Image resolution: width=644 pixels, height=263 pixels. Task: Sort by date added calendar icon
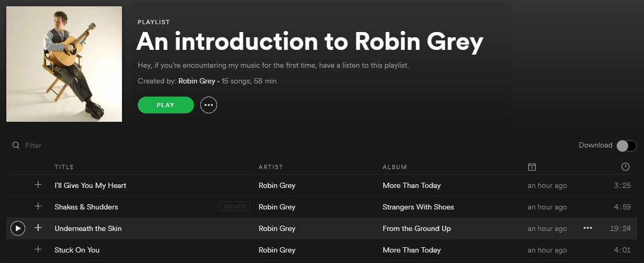532,167
